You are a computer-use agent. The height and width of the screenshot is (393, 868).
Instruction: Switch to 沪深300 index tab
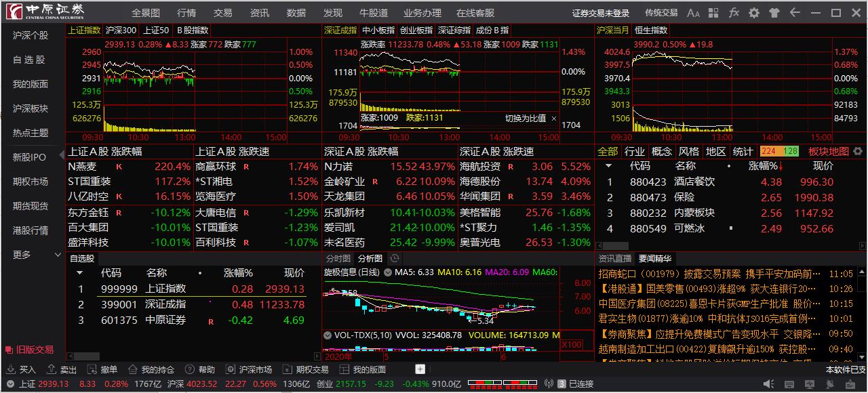coord(121,30)
